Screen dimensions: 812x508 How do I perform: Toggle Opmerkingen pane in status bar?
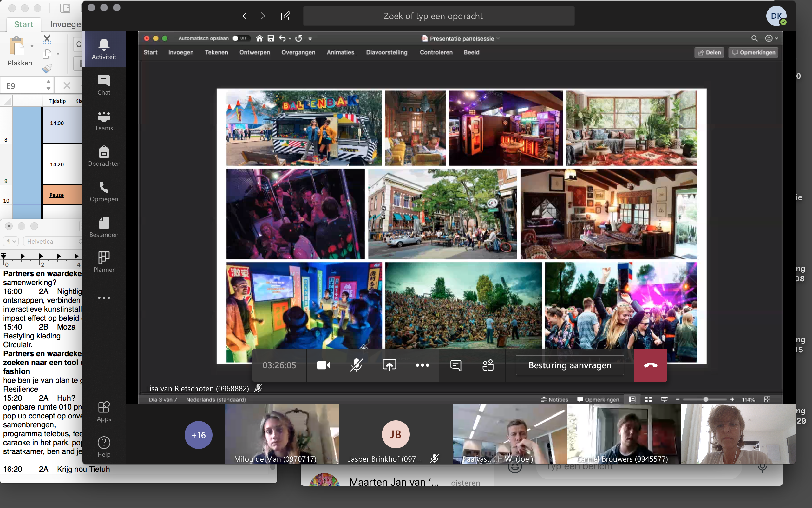click(598, 399)
